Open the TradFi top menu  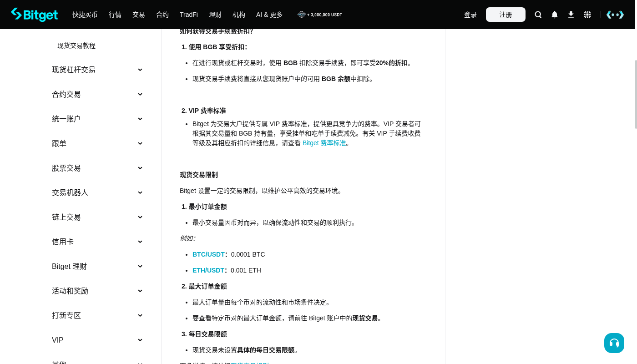[x=189, y=15]
